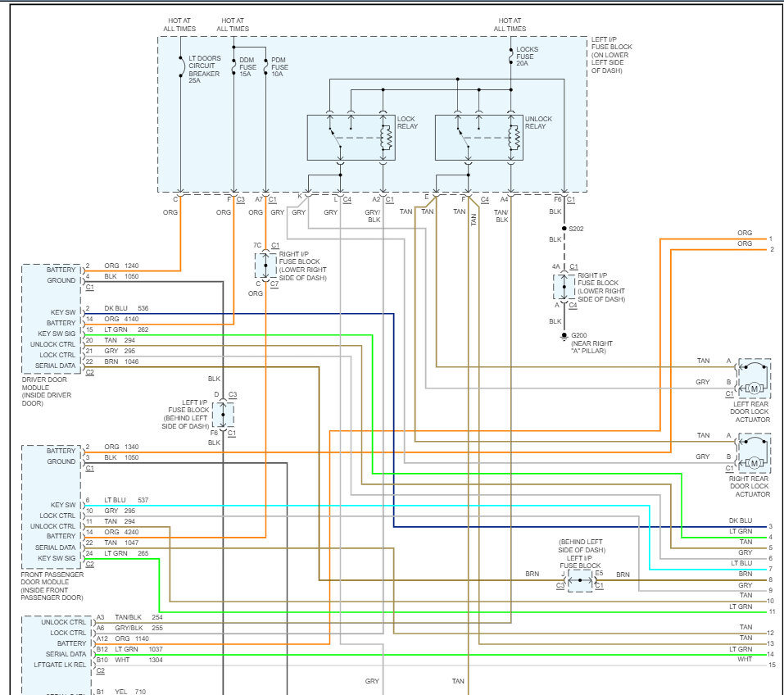Image resolution: width=784 pixels, height=695 pixels.
Task: Click the G200 ground symbol
Action: 564,337
